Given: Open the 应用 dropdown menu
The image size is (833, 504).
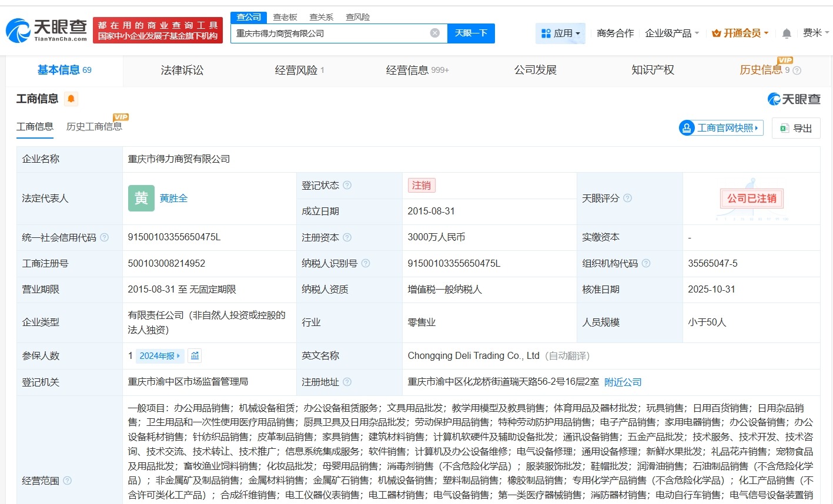Looking at the screenshot, I should [x=560, y=33].
